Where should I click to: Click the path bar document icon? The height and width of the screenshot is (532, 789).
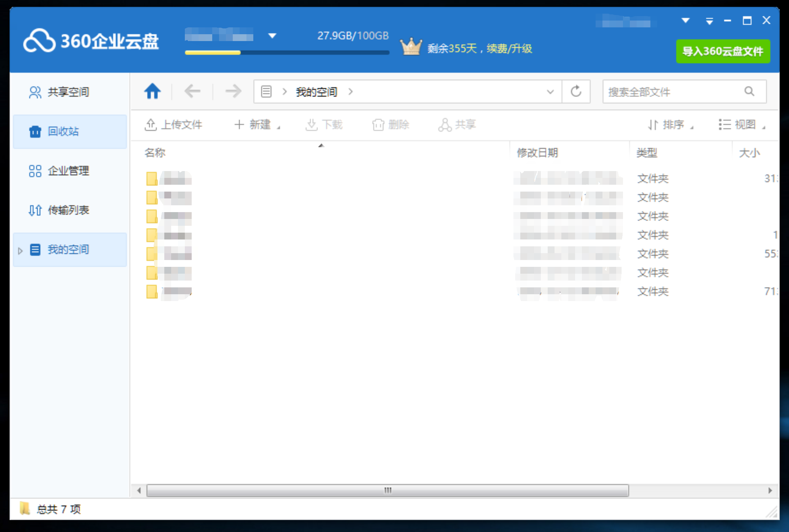coord(266,92)
